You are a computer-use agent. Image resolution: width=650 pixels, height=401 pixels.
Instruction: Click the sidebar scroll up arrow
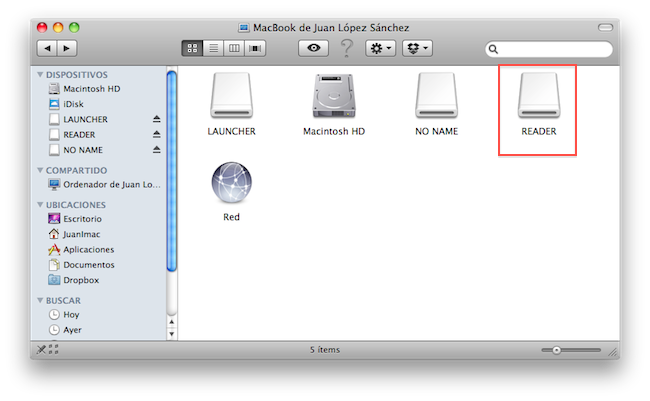click(x=172, y=322)
